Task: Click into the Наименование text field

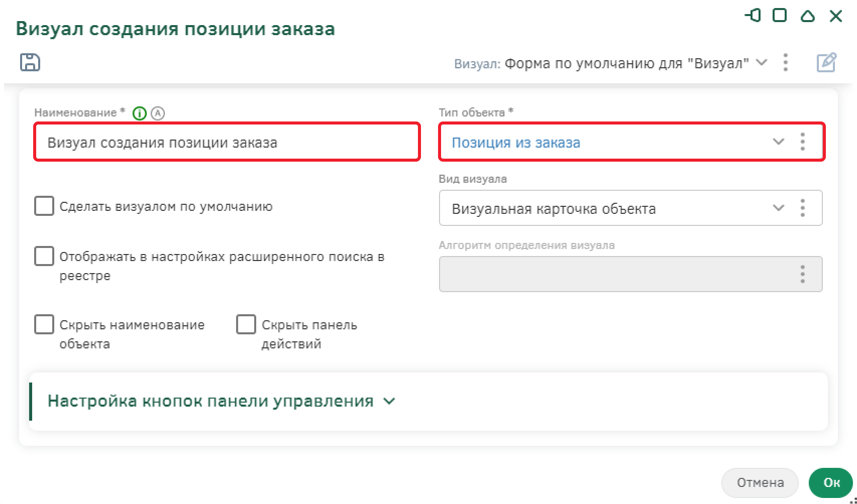Action: [226, 143]
